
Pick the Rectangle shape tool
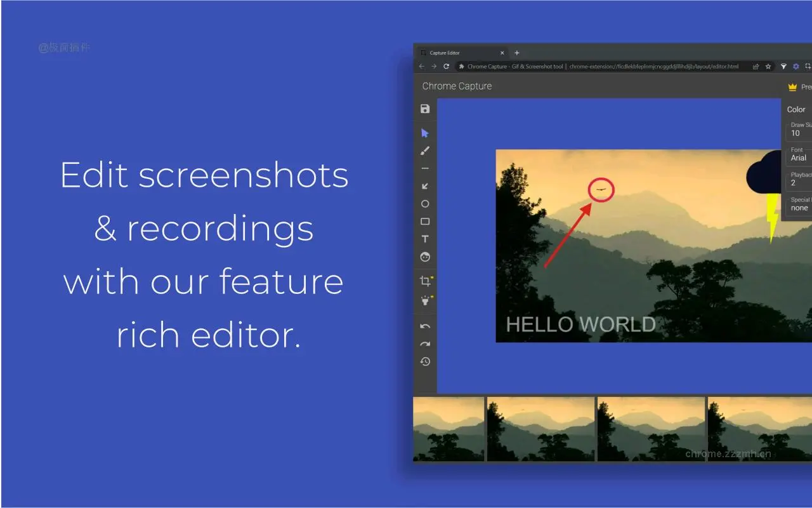click(425, 222)
